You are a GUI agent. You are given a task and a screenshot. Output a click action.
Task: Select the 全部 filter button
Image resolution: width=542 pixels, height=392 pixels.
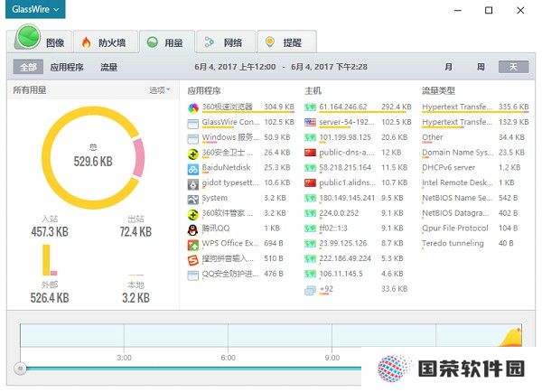coord(28,67)
